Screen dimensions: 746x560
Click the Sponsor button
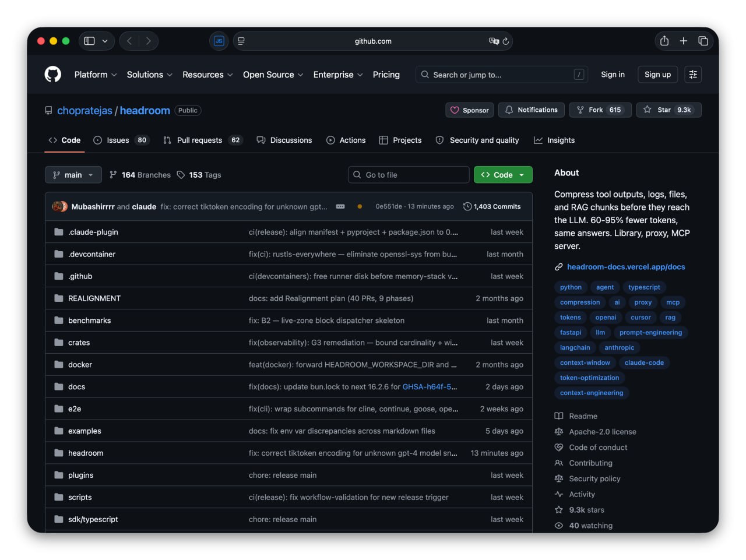(470, 110)
